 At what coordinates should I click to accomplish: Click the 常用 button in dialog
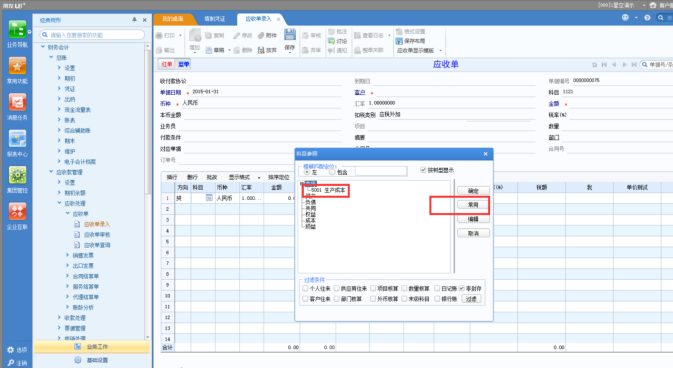pyautogui.click(x=473, y=205)
